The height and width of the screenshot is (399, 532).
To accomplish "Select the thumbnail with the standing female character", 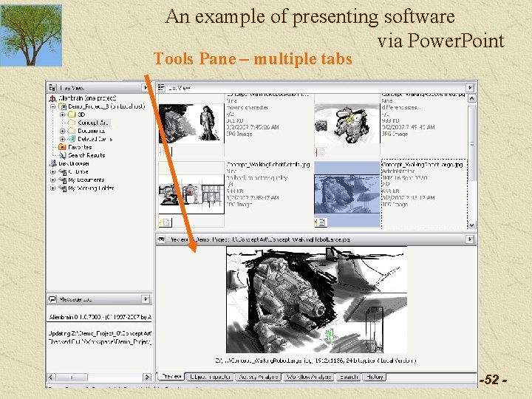I will [x=191, y=123].
